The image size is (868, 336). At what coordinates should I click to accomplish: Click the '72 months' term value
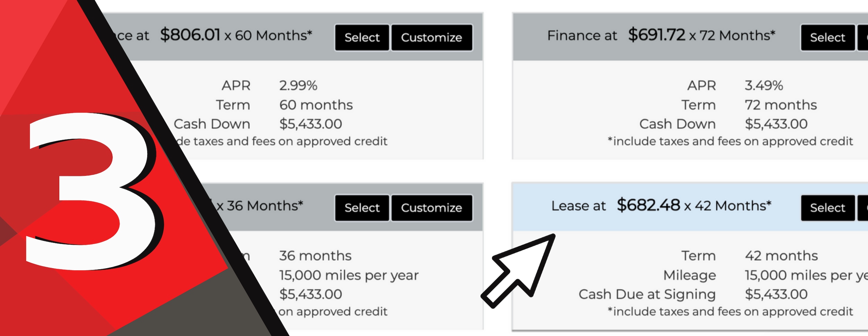781,105
